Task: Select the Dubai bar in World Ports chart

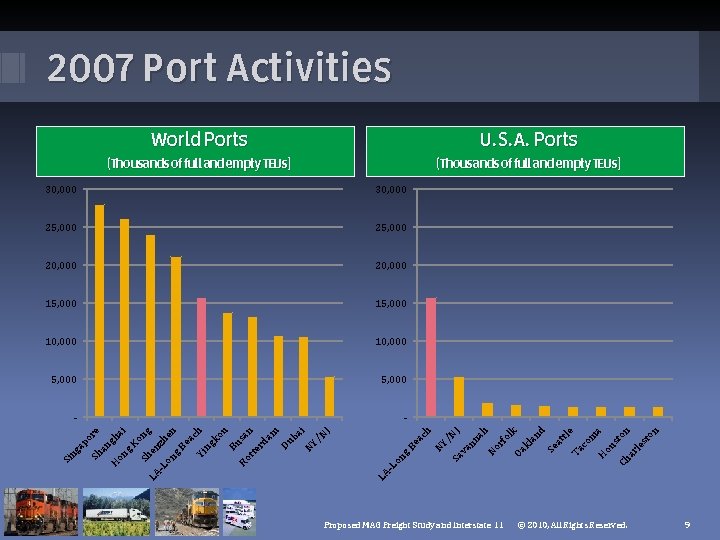Action: pos(304,377)
